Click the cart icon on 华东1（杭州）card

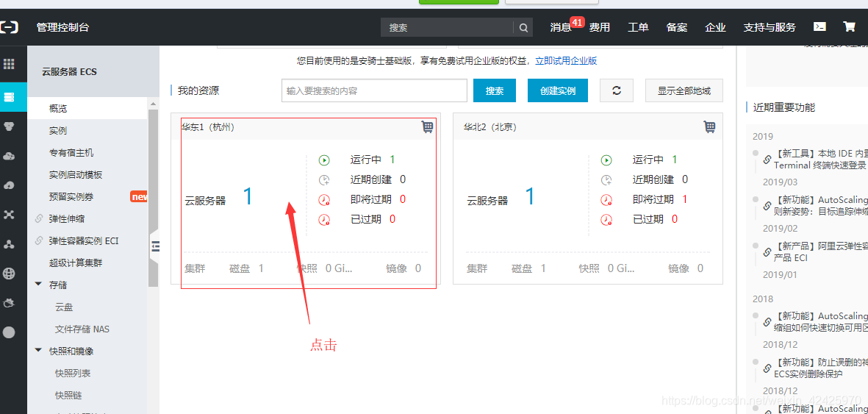click(427, 127)
